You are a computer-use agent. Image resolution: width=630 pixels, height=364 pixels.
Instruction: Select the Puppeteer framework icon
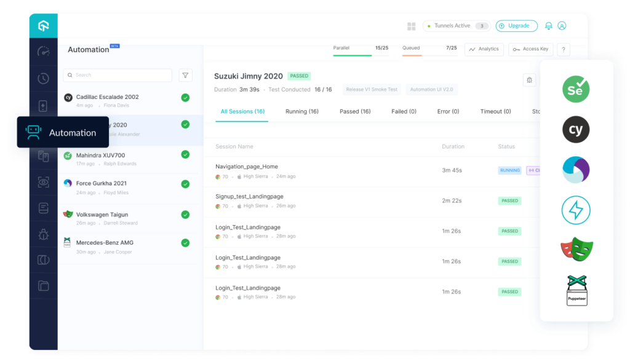pos(577,290)
